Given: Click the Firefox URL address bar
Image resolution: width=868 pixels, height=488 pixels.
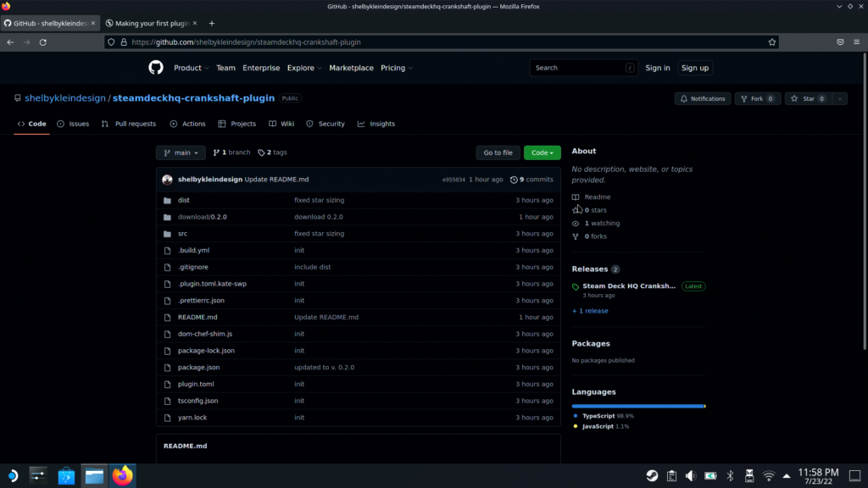Looking at the screenshot, I should pos(441,42).
